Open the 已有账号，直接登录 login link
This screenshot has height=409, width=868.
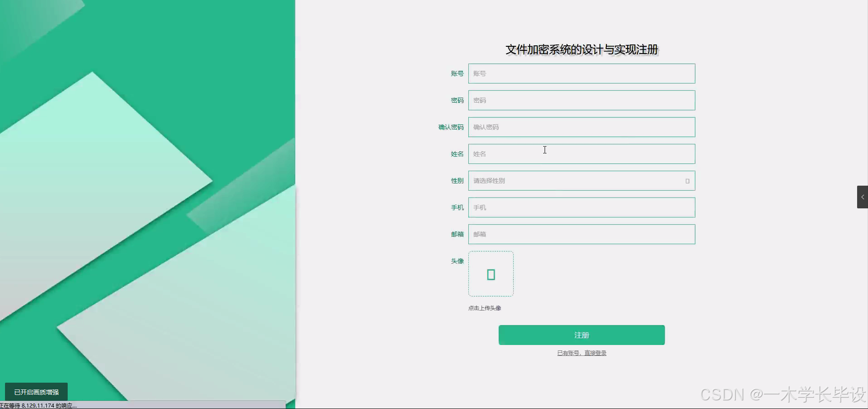pyautogui.click(x=582, y=352)
